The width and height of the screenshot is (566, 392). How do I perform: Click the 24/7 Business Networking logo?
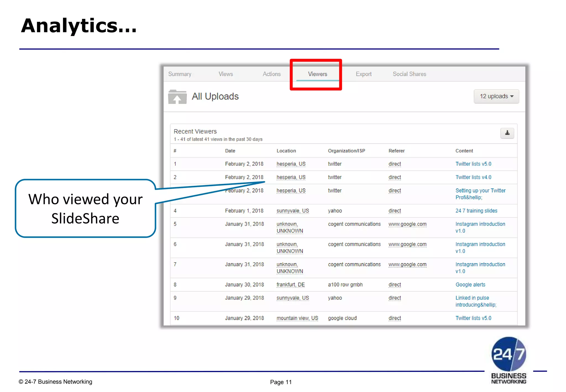509,360
